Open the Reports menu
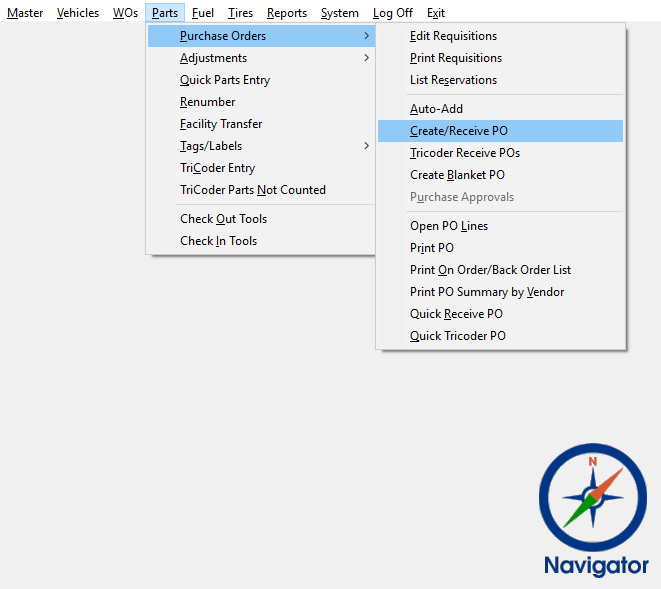Viewport: 661px width, 589px height. click(287, 13)
